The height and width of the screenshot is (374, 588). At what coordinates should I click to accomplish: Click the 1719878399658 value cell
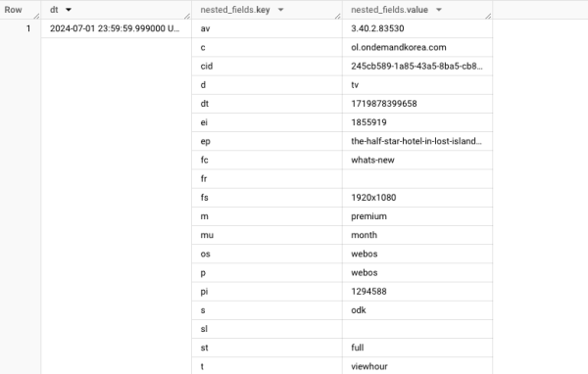[x=417, y=104]
